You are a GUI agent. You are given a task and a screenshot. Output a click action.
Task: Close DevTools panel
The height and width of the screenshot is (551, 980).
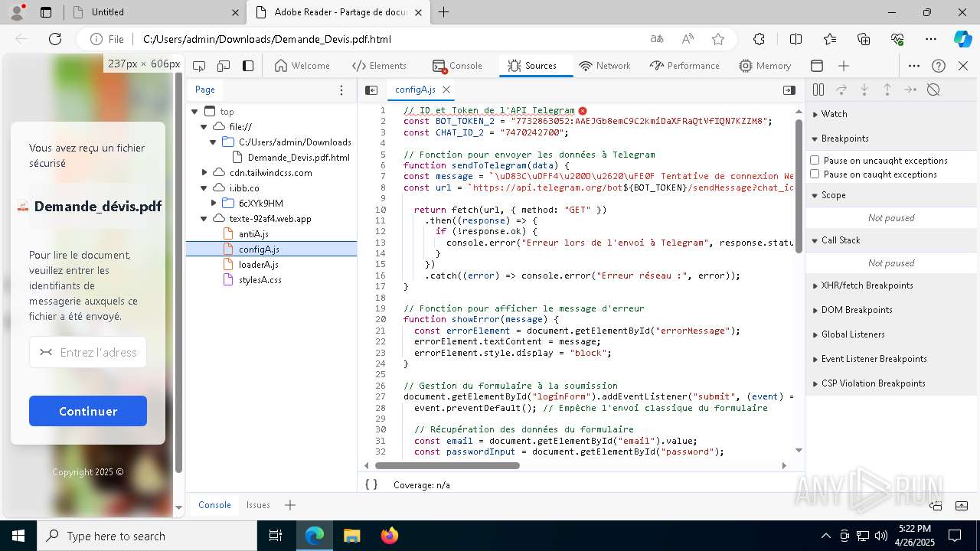(963, 66)
